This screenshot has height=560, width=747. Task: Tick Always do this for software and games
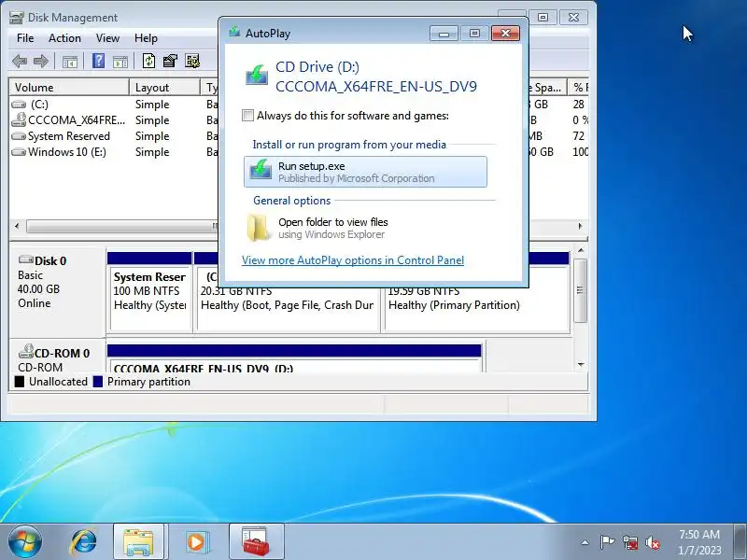tap(247, 115)
